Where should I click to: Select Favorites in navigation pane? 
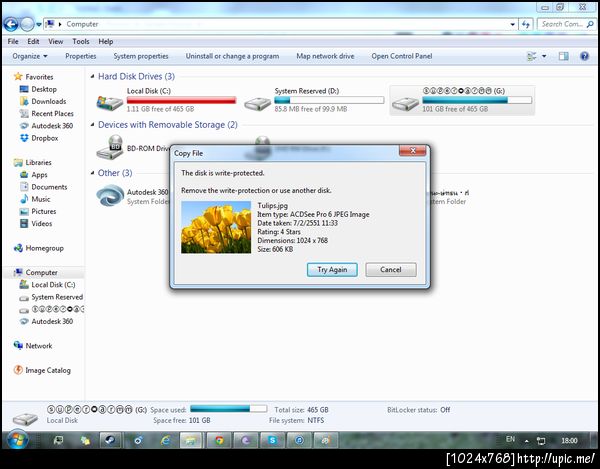(x=34, y=77)
